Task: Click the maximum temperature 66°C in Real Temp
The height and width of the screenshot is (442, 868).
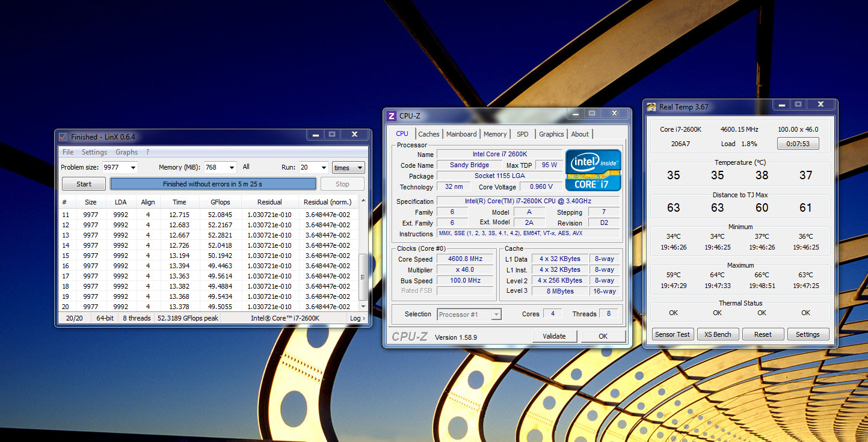Action: 762,275
